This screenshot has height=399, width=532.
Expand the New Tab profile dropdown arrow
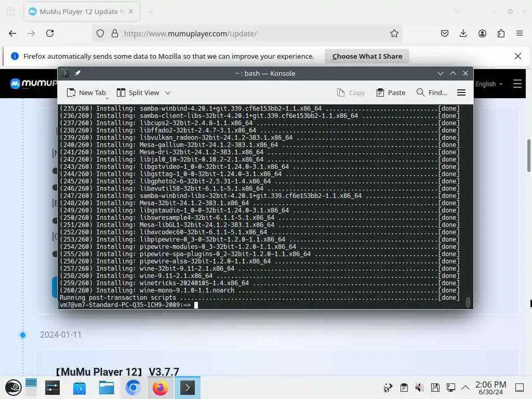(x=107, y=98)
